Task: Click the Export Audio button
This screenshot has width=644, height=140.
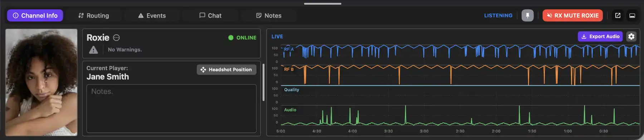Action: pos(600,37)
